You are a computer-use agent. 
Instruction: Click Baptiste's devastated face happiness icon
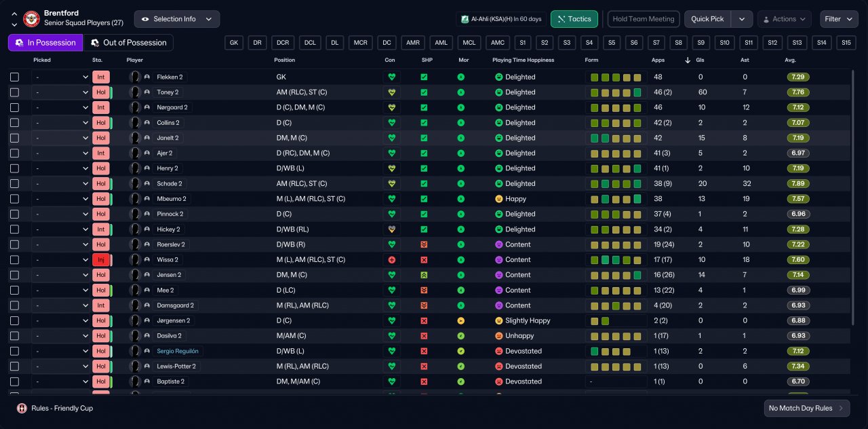click(498, 381)
